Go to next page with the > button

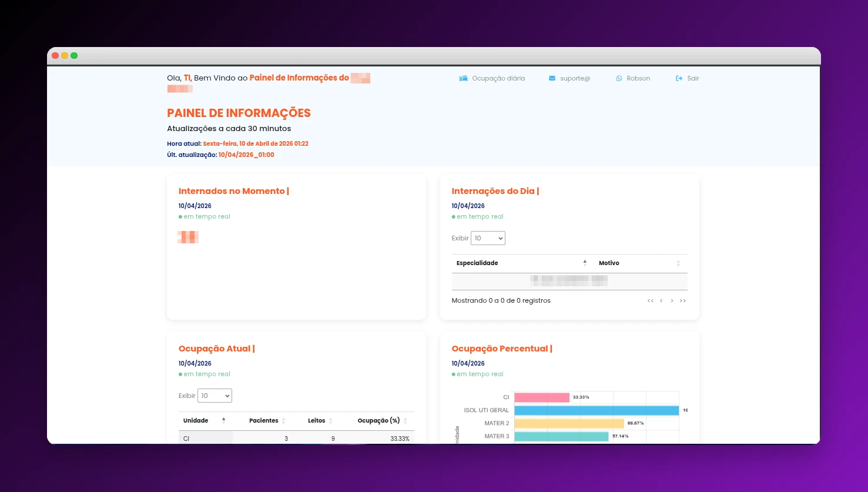[672, 301]
